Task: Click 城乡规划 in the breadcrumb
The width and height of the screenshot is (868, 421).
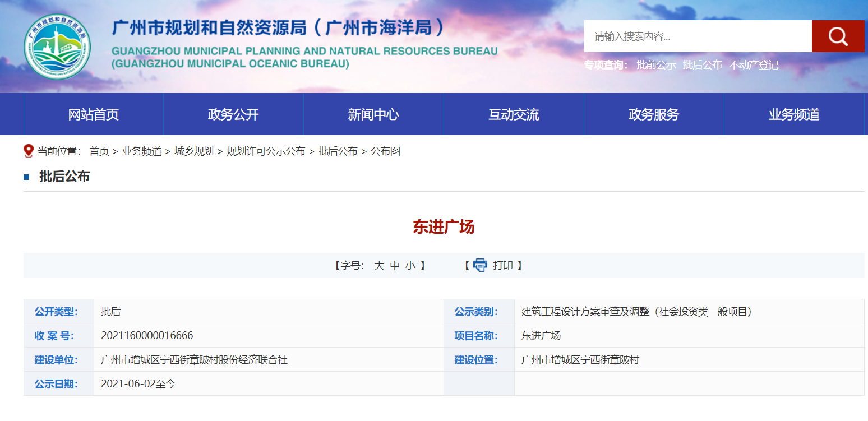Action: (x=194, y=151)
